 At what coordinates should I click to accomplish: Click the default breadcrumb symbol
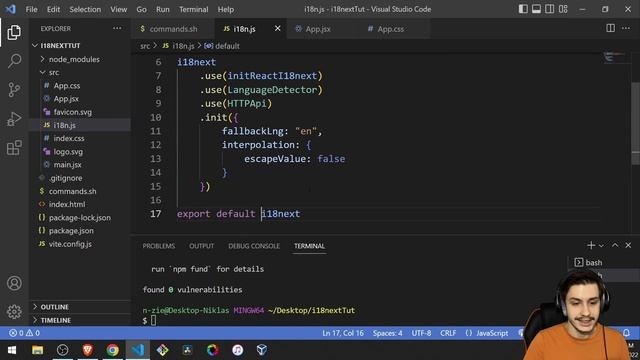222,46
